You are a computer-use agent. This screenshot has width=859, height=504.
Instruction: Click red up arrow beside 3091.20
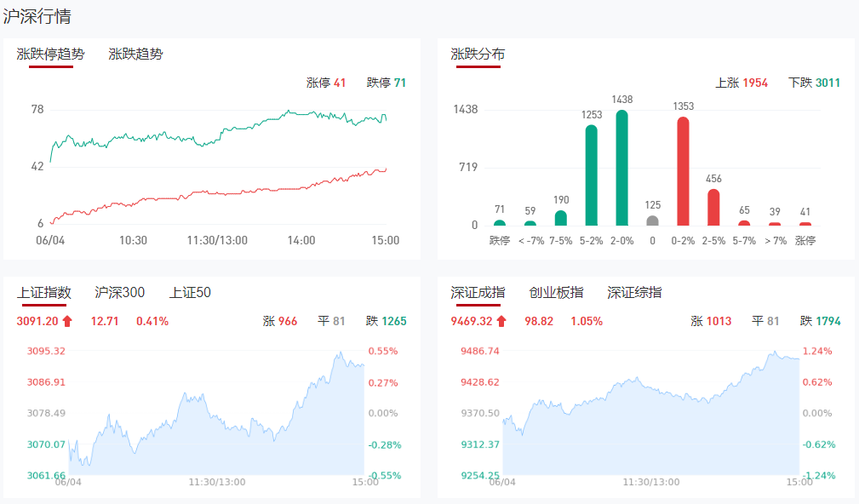point(68,321)
